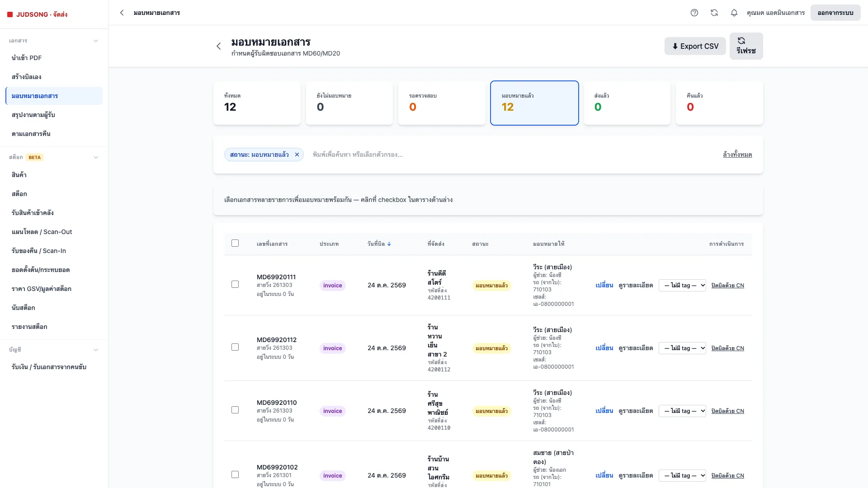Open สร้างบิลเอง in sidebar
Image resolution: width=868 pixels, height=488 pixels.
54,77
